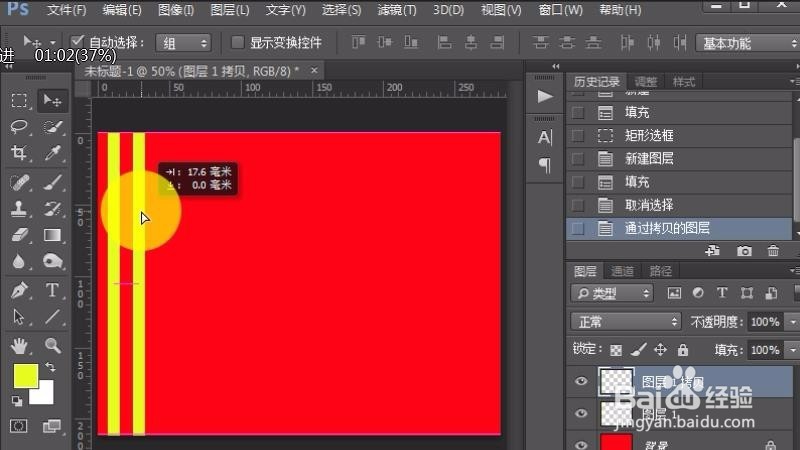Select the Horizontal Type tool

click(x=52, y=290)
